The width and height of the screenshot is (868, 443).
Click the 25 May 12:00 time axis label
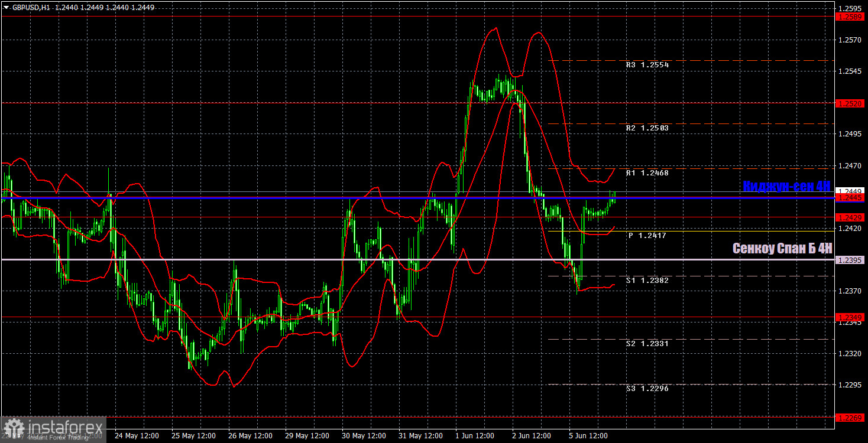click(x=193, y=436)
